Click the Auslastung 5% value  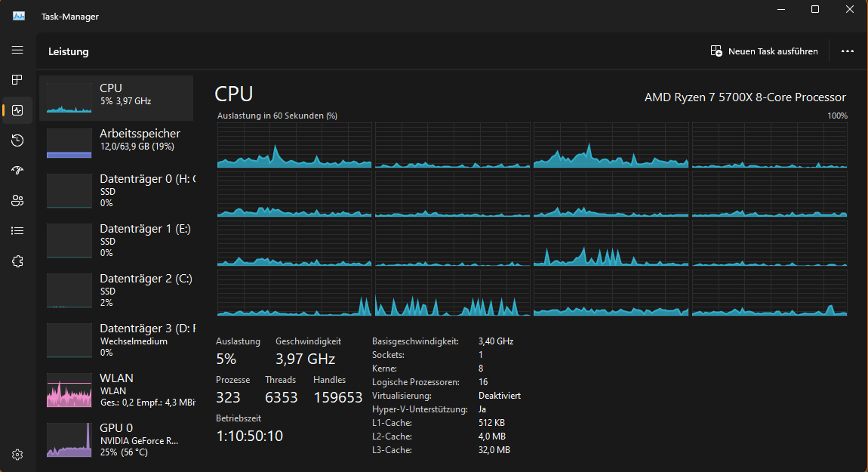[226, 359]
